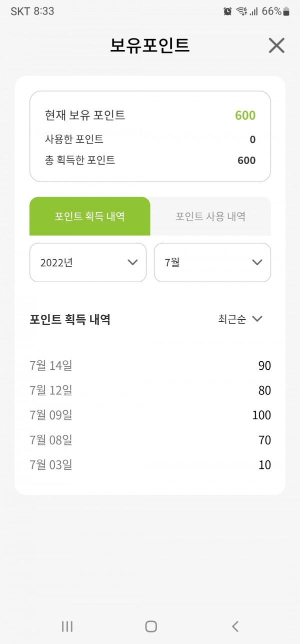This screenshot has height=644, width=300.
Task: Tap the Android back arrow
Action: [x=235, y=626]
